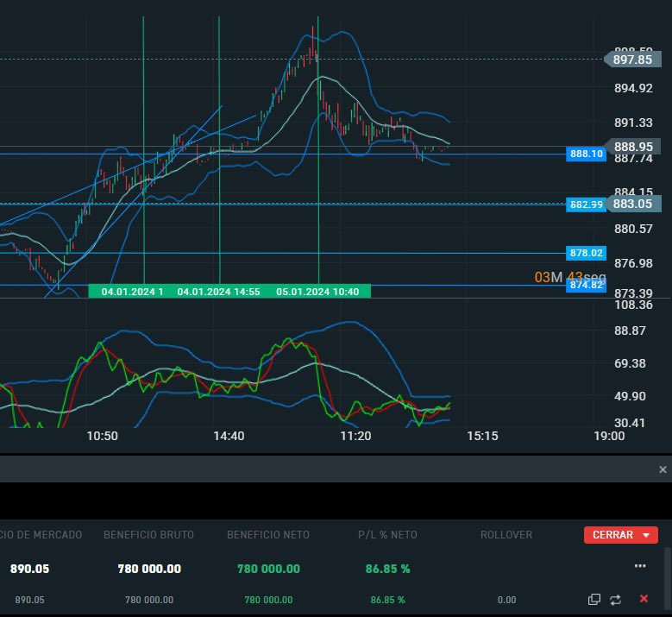This screenshot has width=672, height=617.
Task: Click the DE MERCADO column header
Action: pyautogui.click(x=41, y=535)
